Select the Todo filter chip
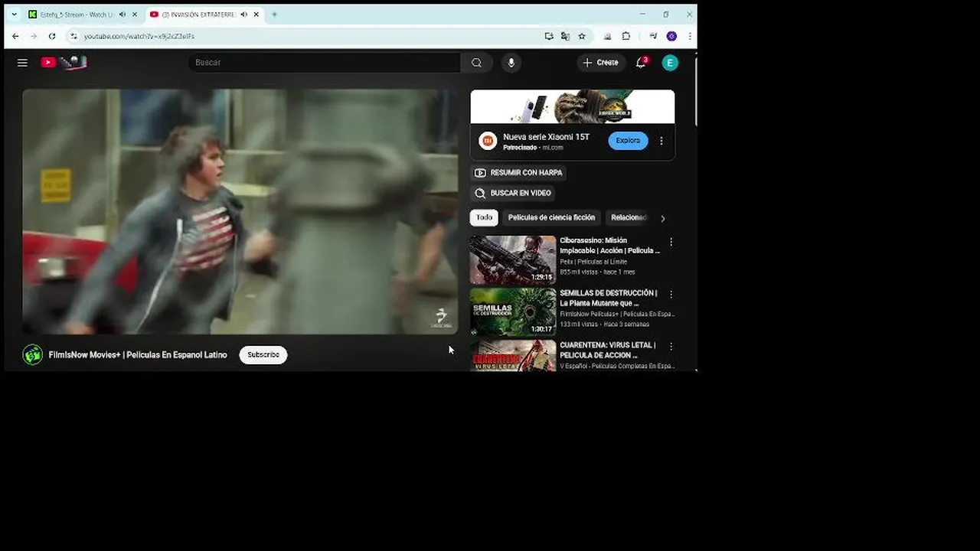 tap(484, 217)
